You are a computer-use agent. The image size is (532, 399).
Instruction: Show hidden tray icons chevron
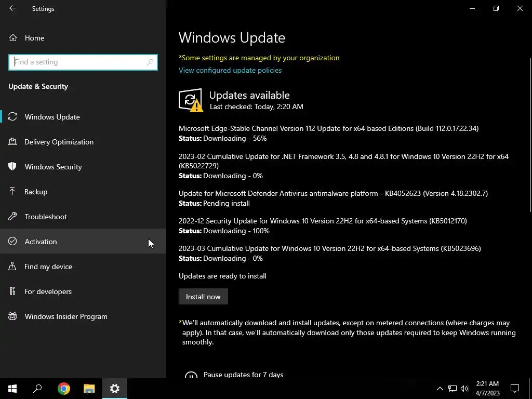pyautogui.click(x=440, y=389)
